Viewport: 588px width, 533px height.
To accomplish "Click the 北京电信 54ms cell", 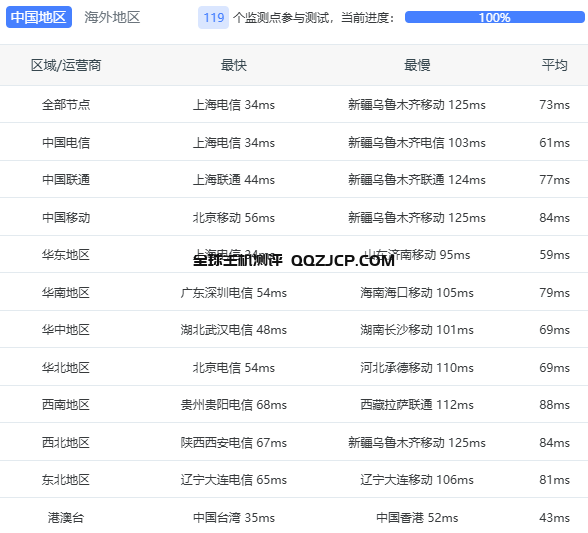I will [x=234, y=368].
